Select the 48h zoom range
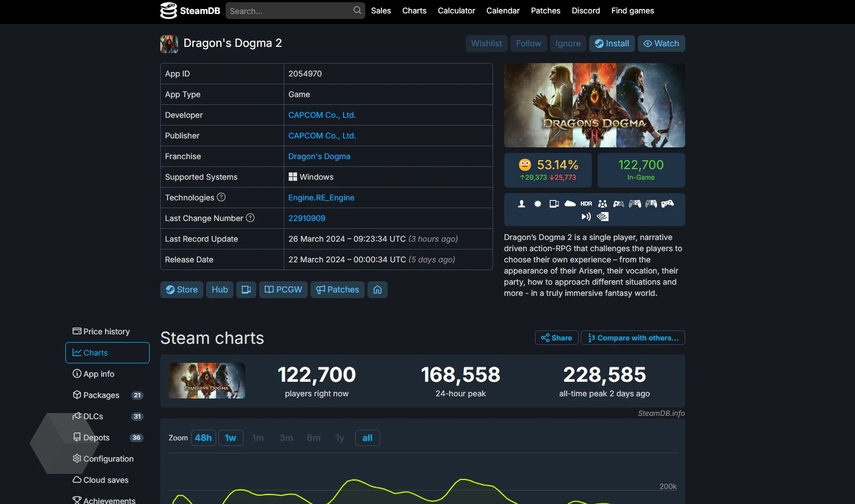 [x=203, y=438]
